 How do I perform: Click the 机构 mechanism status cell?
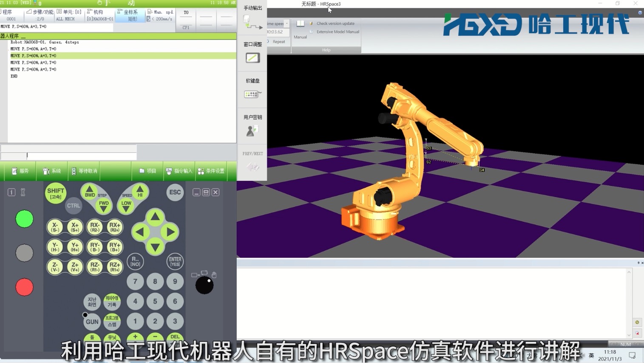(100, 15)
